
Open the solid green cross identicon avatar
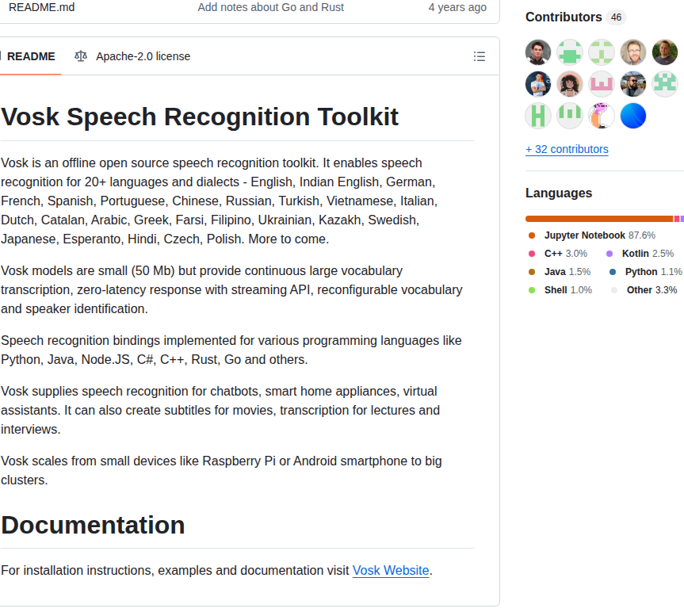click(x=570, y=52)
